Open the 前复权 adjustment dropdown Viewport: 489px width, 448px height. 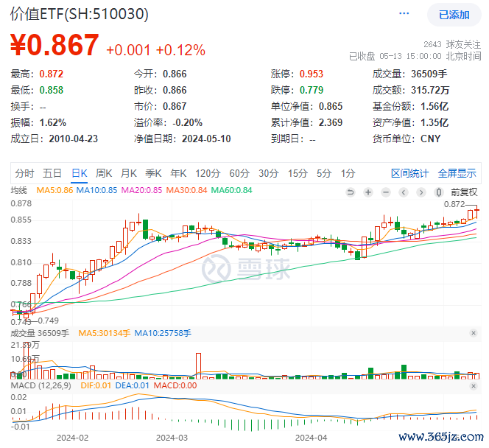464,192
